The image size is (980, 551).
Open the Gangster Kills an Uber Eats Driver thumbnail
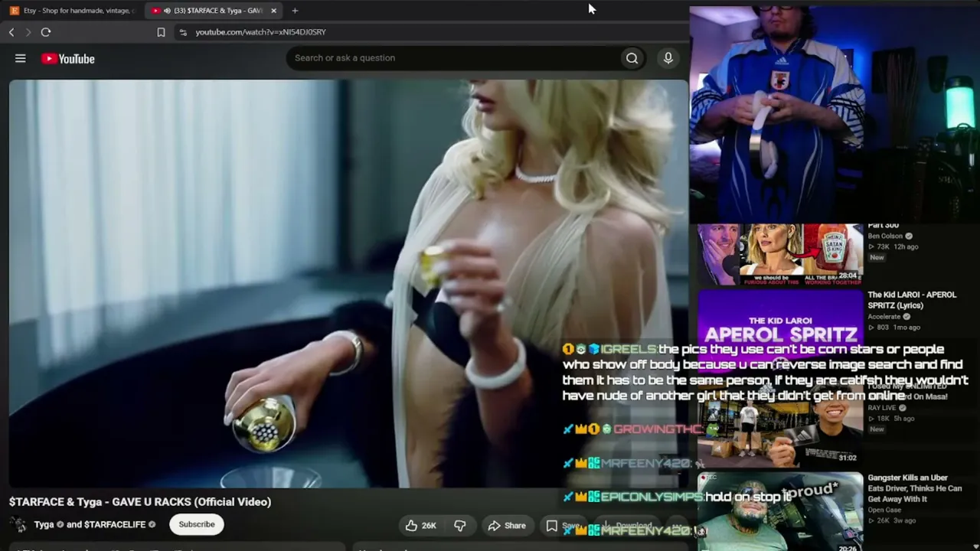[x=780, y=511]
